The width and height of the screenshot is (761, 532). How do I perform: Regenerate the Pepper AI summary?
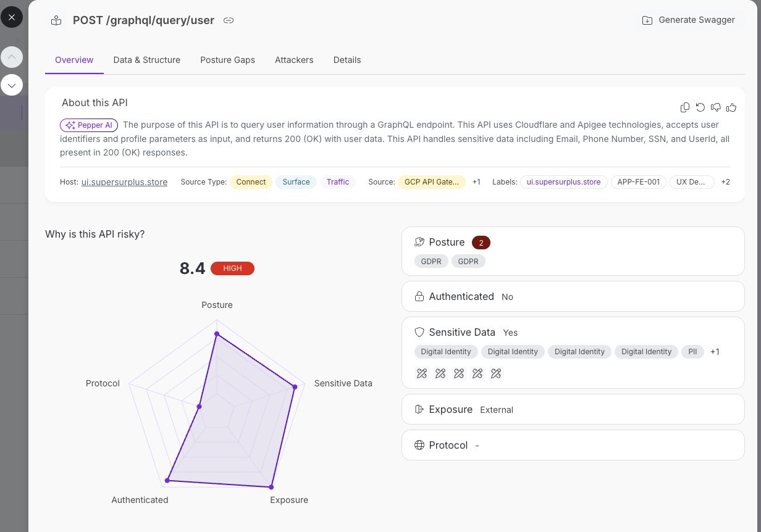(700, 107)
